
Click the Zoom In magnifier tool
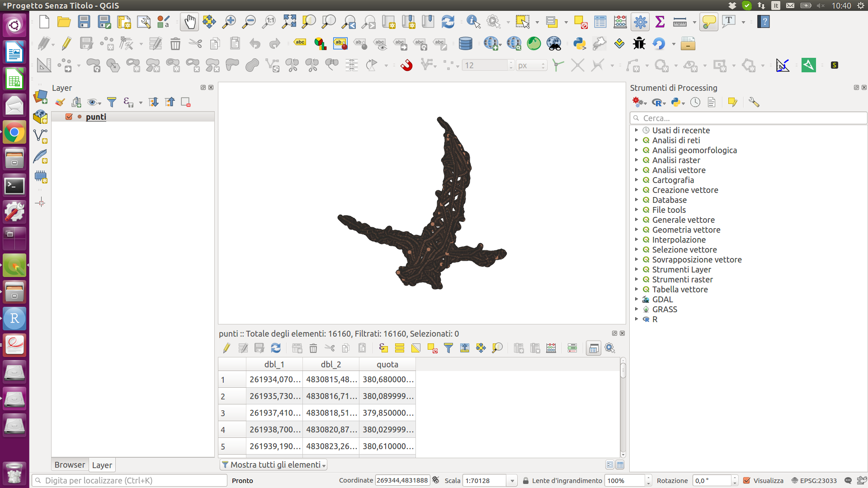(229, 22)
